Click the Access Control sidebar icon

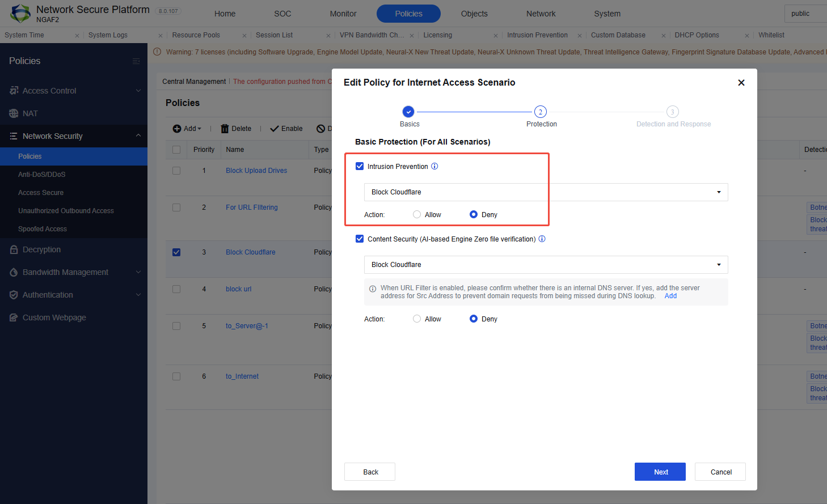[14, 91]
